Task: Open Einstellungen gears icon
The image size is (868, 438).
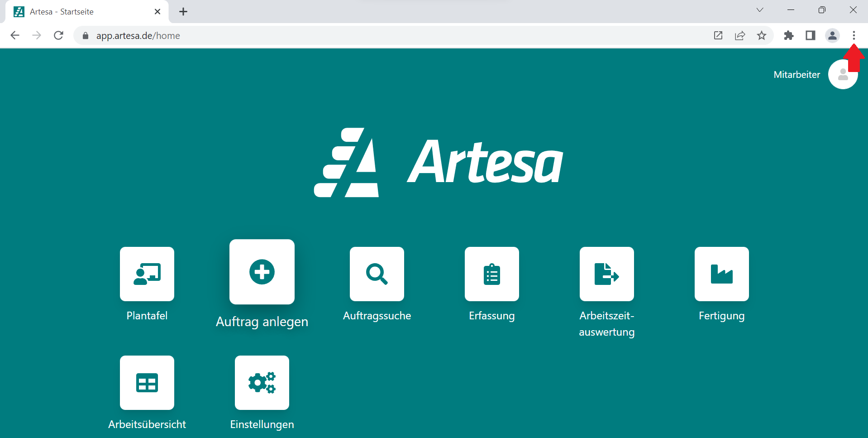Action: [262, 383]
